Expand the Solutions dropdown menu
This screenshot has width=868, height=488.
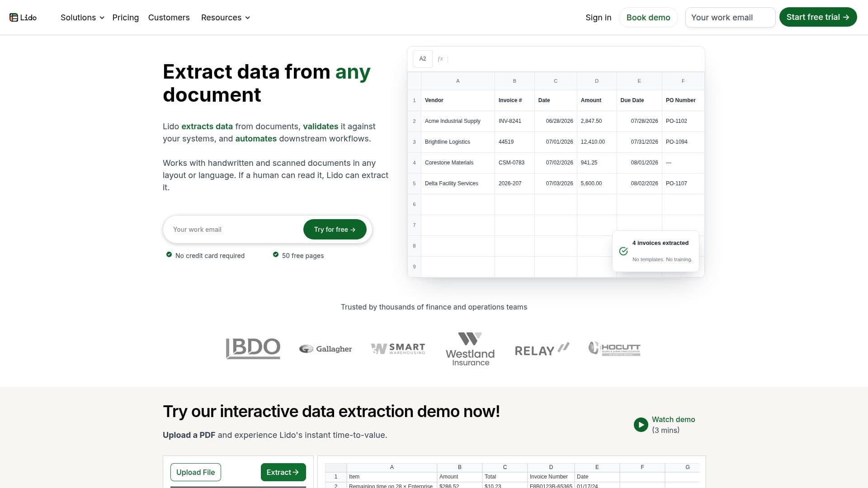[82, 18]
